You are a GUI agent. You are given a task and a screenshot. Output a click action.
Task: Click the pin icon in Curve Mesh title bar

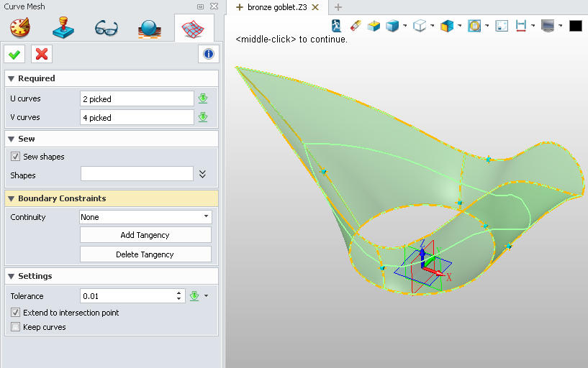(200, 6)
